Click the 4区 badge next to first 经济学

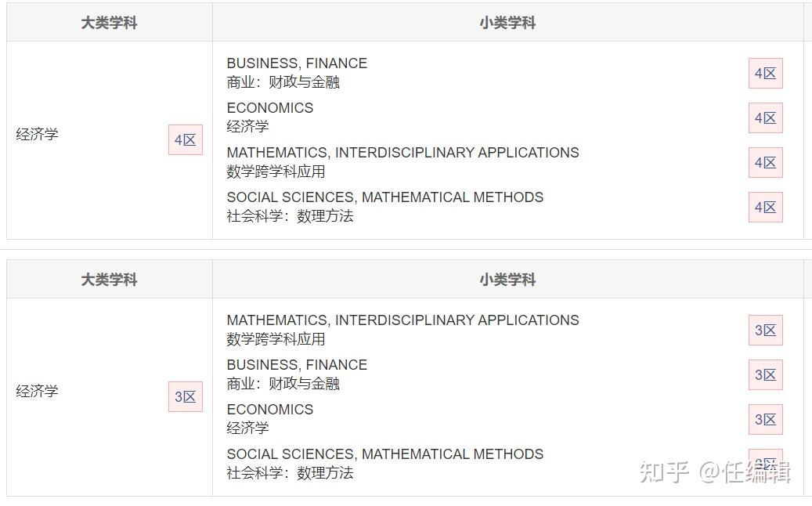point(186,140)
